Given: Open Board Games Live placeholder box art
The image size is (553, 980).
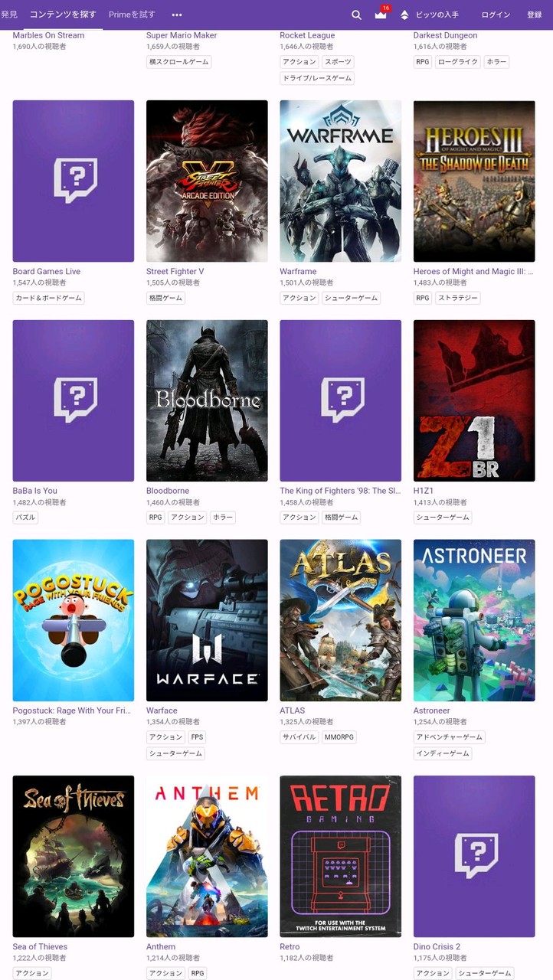Looking at the screenshot, I should click(x=74, y=181).
